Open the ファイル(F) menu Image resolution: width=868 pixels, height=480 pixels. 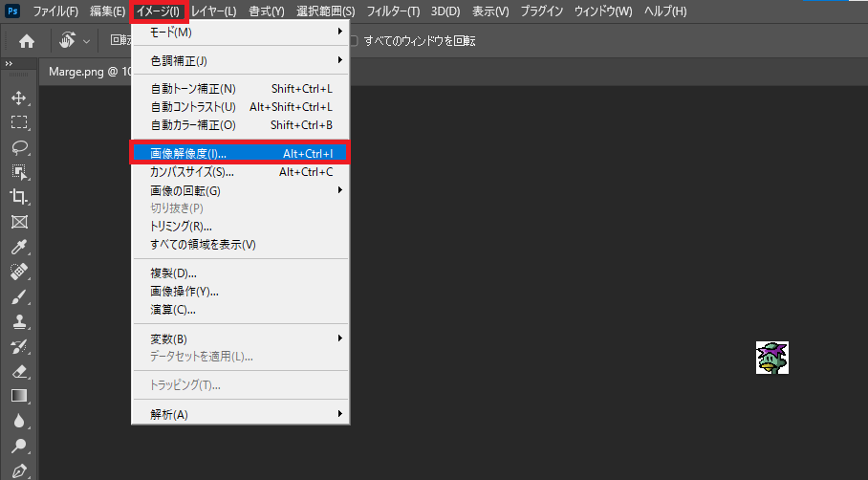coord(55,11)
